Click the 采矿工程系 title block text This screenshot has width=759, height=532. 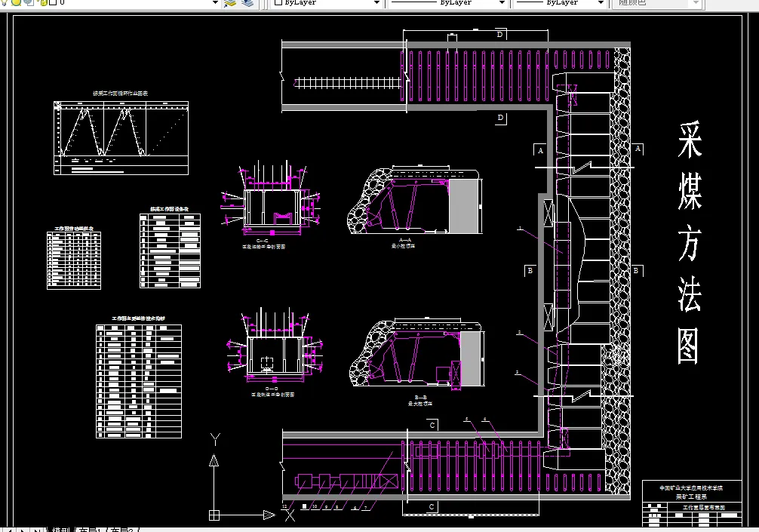pyautogui.click(x=691, y=497)
